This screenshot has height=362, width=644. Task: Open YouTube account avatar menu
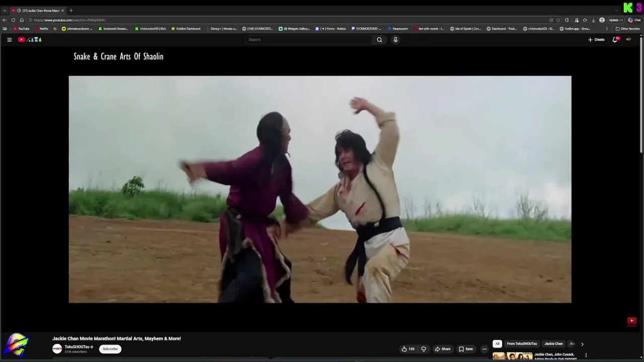[x=628, y=40]
